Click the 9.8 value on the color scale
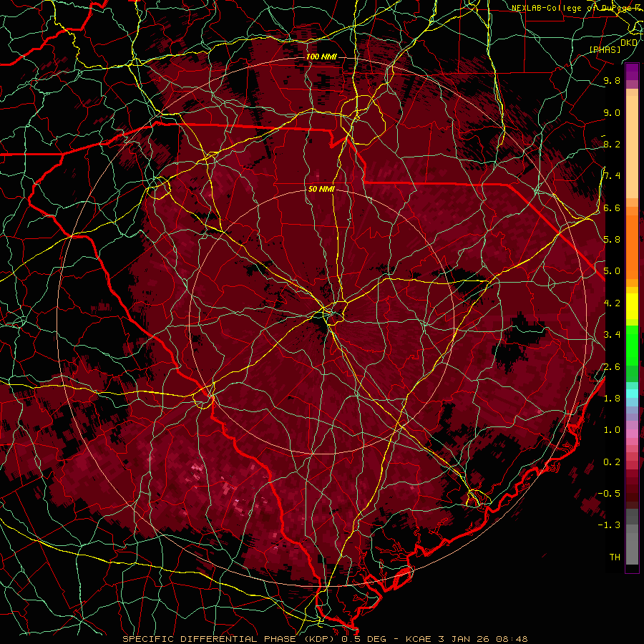Image resolution: width=644 pixels, height=644 pixels. [612, 80]
